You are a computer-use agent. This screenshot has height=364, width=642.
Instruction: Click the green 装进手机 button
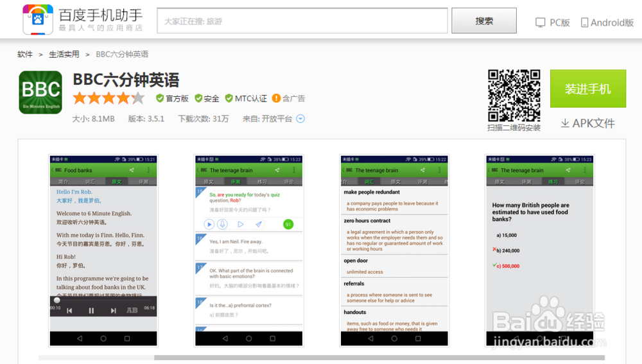pyautogui.click(x=588, y=89)
